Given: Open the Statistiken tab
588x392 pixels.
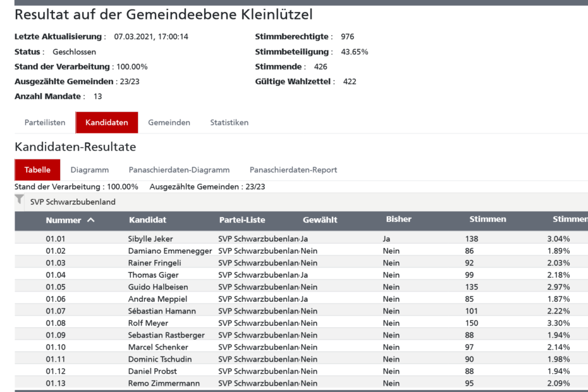Looking at the screenshot, I should [x=229, y=123].
